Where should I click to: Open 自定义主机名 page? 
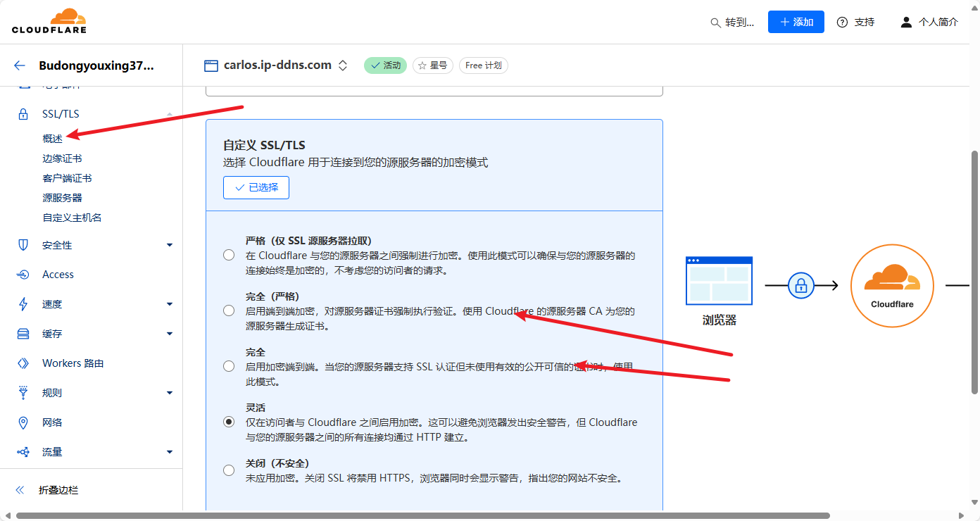[72, 218]
